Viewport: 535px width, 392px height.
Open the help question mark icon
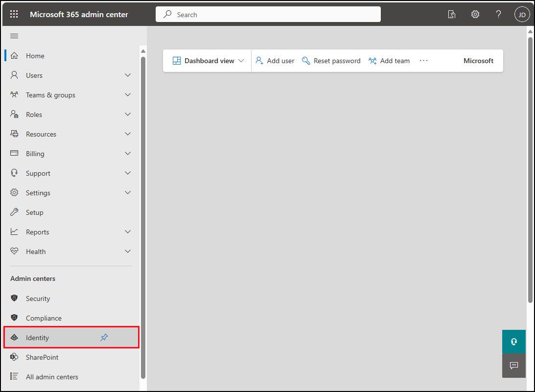click(498, 14)
